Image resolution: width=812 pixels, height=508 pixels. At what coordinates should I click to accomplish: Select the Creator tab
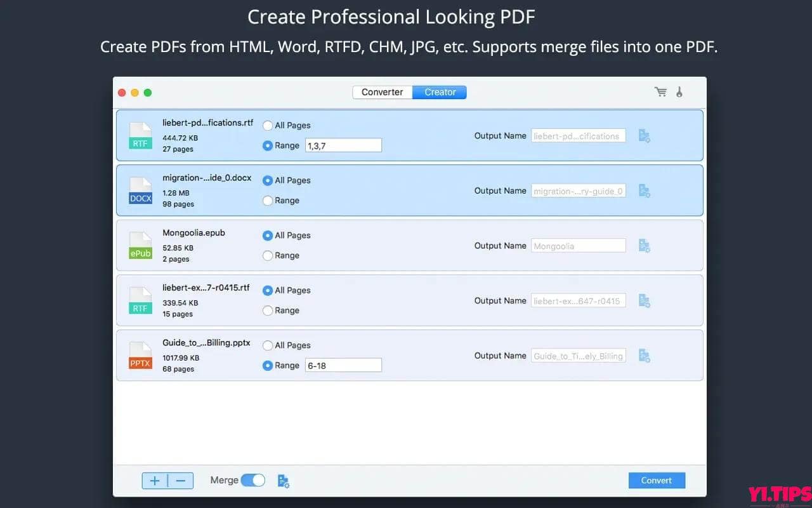click(x=439, y=92)
